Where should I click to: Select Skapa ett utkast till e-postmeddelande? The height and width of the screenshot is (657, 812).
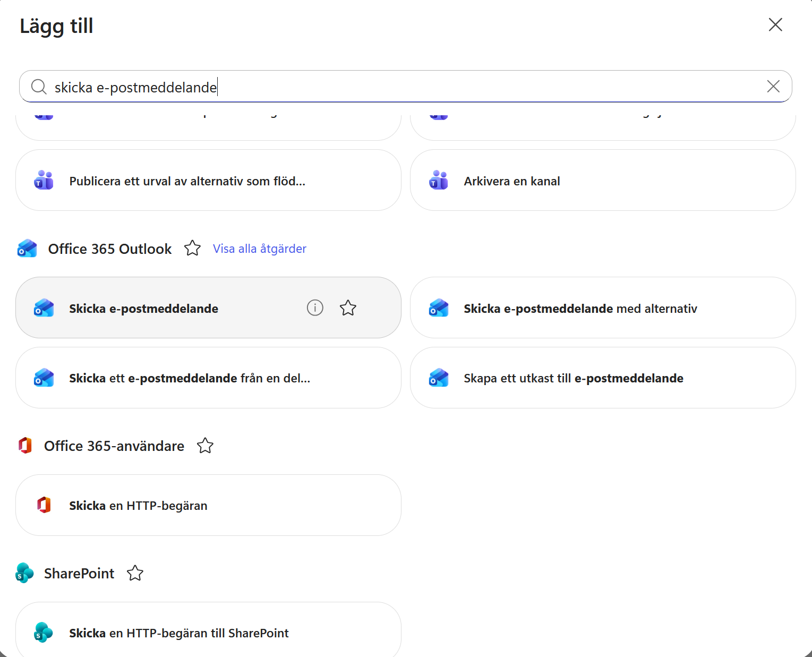coord(603,378)
